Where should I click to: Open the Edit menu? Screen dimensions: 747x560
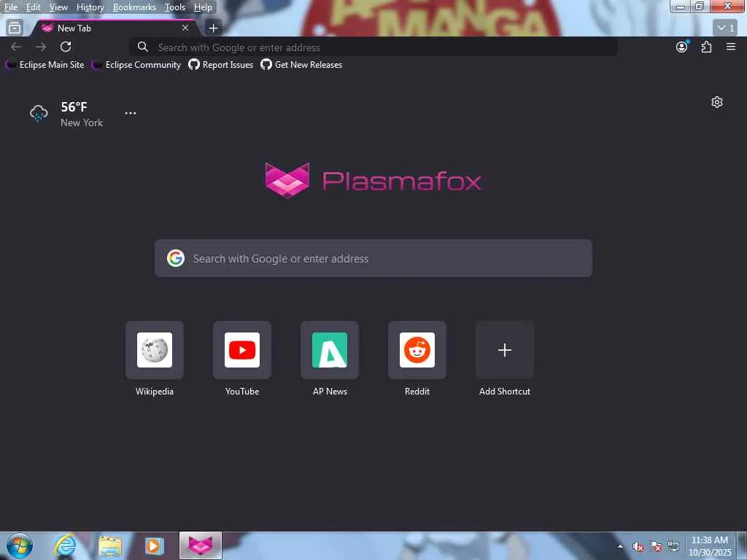[x=33, y=7]
